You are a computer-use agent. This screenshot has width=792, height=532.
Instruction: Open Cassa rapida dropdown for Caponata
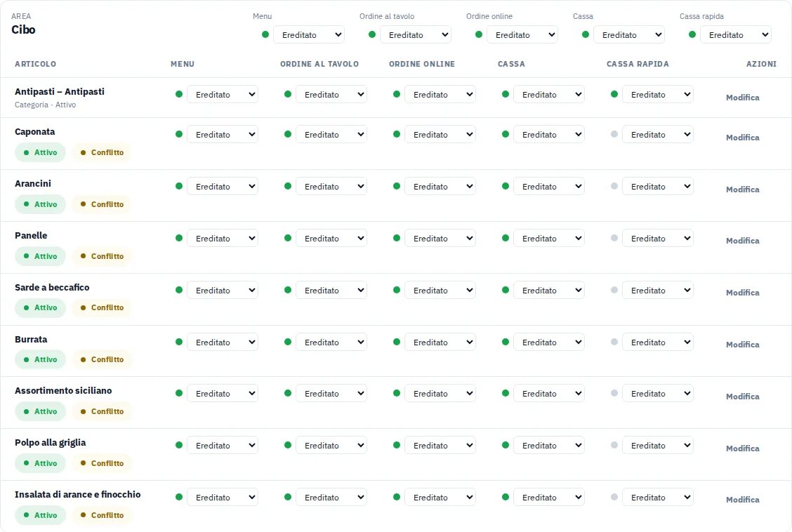tap(658, 135)
